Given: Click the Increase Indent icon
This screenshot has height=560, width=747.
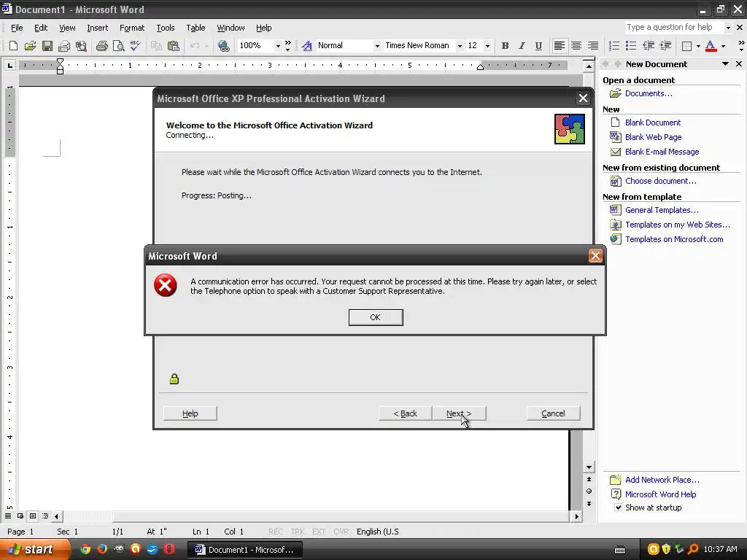Looking at the screenshot, I should [x=665, y=46].
